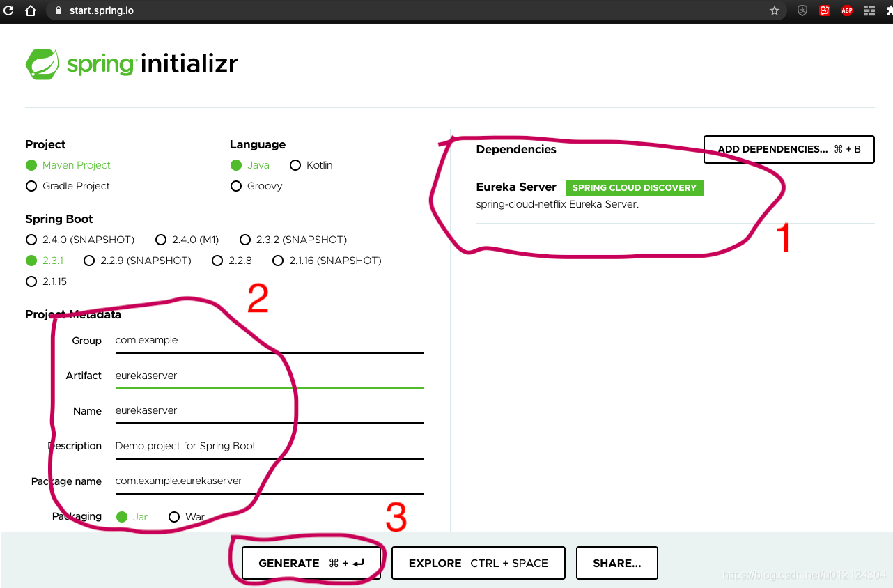Click the Share button
The width and height of the screenshot is (893, 588).
click(616, 563)
